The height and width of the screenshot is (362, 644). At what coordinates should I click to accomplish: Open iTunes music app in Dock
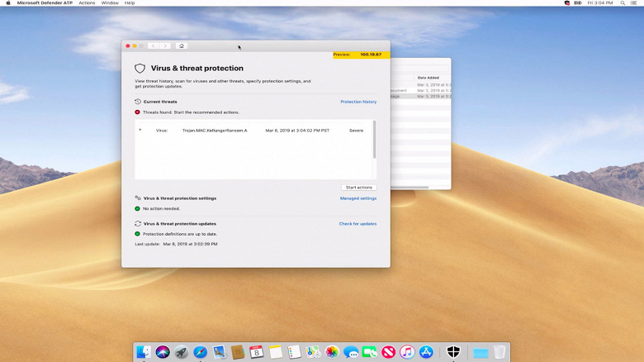[x=407, y=352]
